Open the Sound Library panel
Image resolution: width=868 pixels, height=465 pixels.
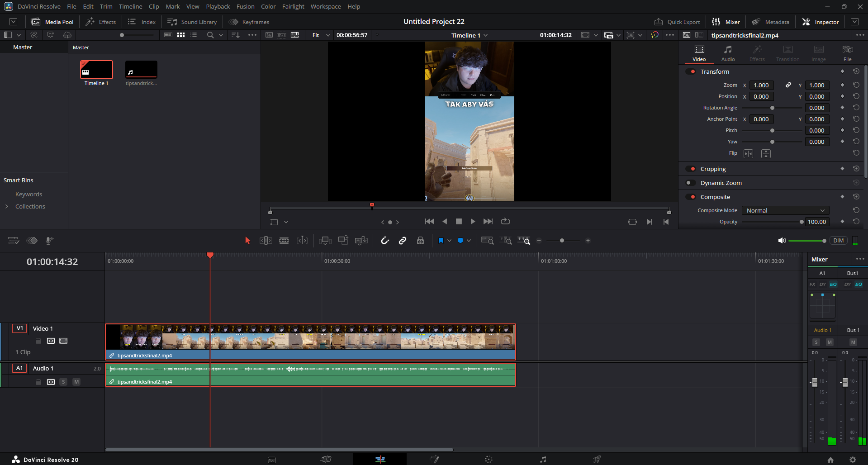pos(192,22)
